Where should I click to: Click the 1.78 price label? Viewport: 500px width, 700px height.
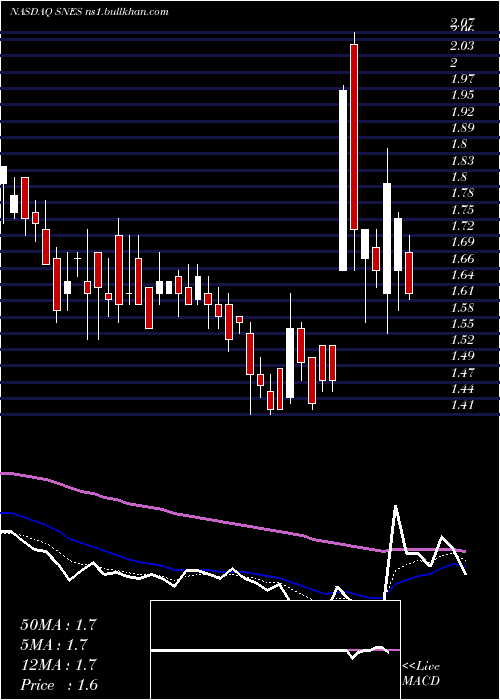pyautogui.click(x=462, y=194)
